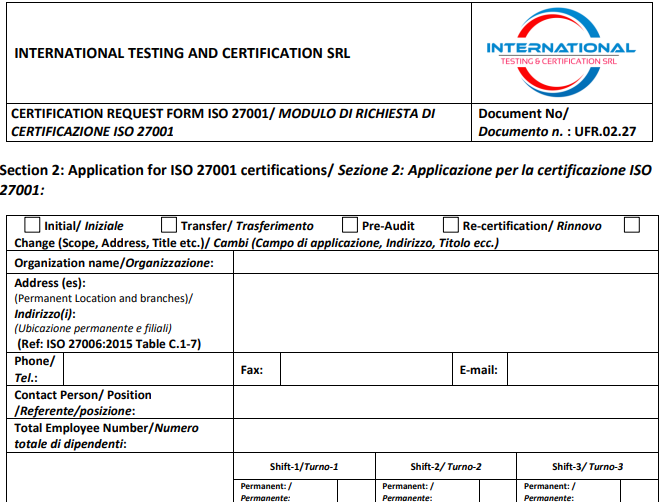Tick the Pre-Audit checkbox

click(350, 225)
